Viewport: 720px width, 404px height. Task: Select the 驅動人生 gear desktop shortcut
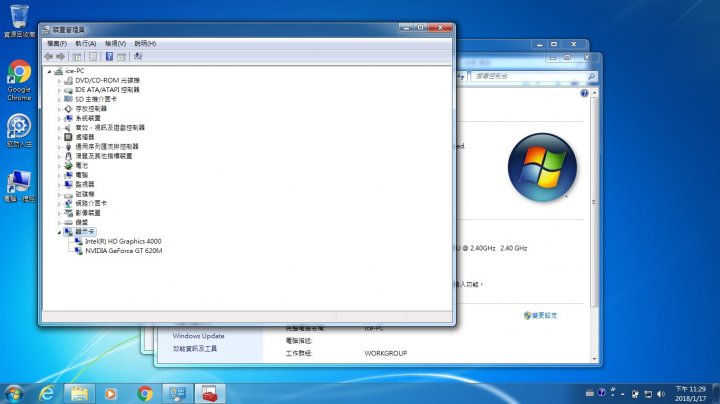click(19, 131)
